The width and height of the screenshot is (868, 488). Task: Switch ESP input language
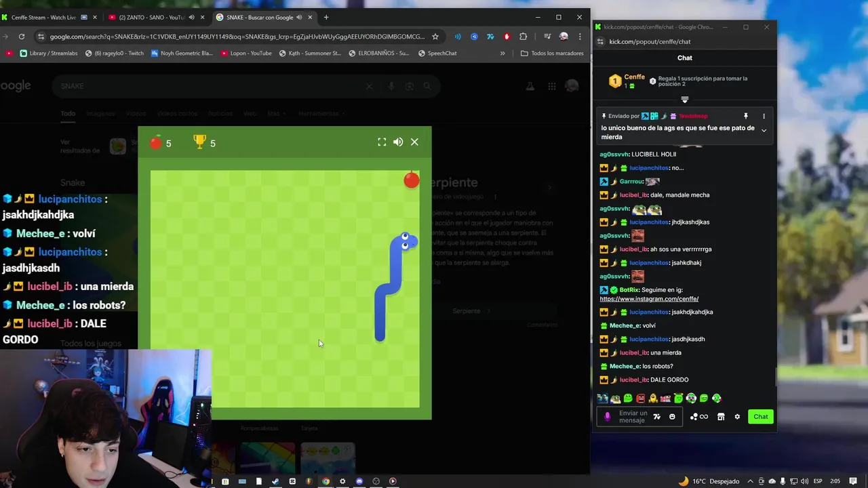pyautogui.click(x=818, y=481)
